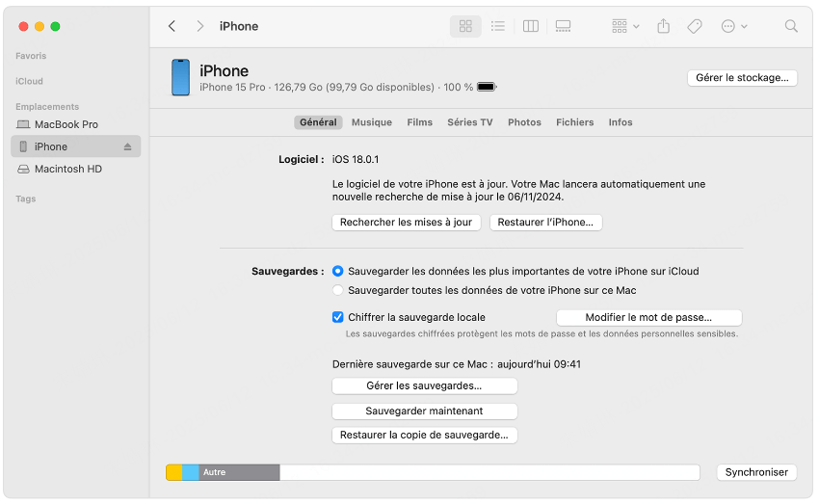This screenshot has width=819, height=504.
Task: Click the green fullscreen window button
Action: coord(55,26)
